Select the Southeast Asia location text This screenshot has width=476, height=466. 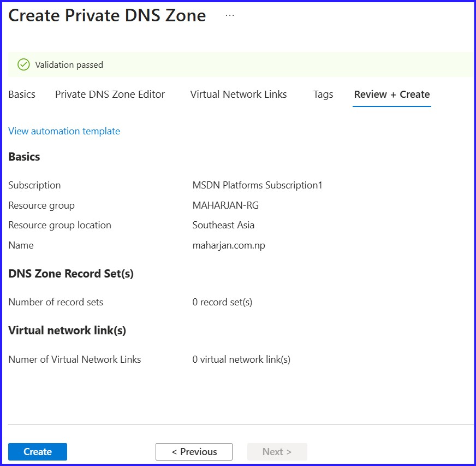coord(223,225)
